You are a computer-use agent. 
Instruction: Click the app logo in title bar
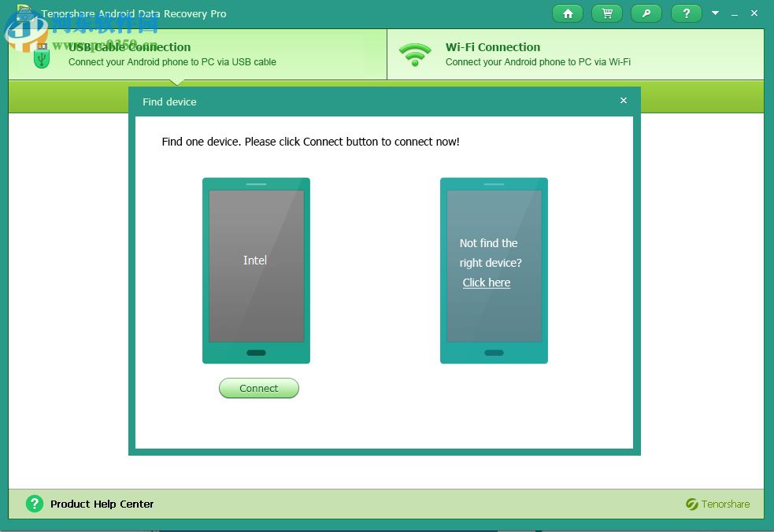[24, 13]
